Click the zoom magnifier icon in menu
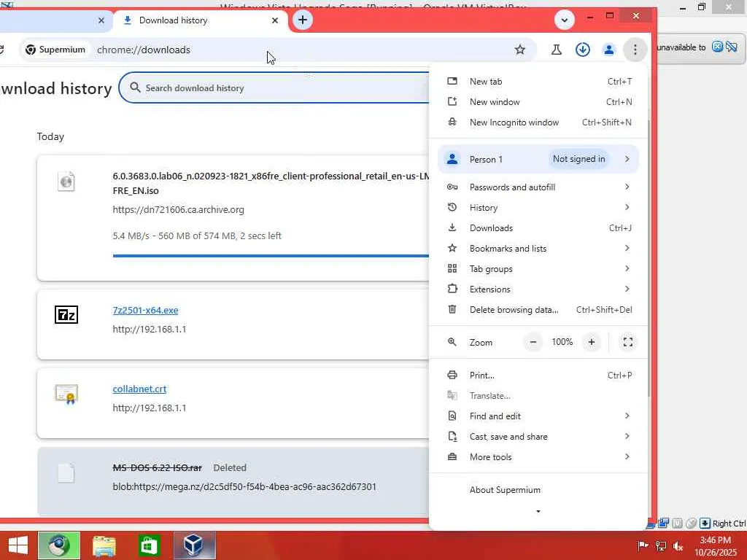Screen dimensions: 747x560 pyautogui.click(x=452, y=341)
